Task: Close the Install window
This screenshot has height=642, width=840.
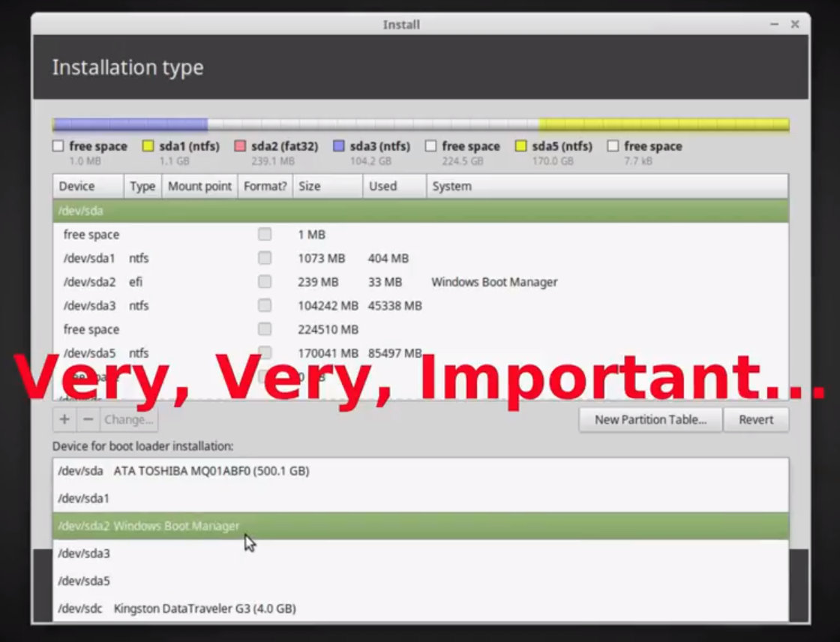Action: 795,25
